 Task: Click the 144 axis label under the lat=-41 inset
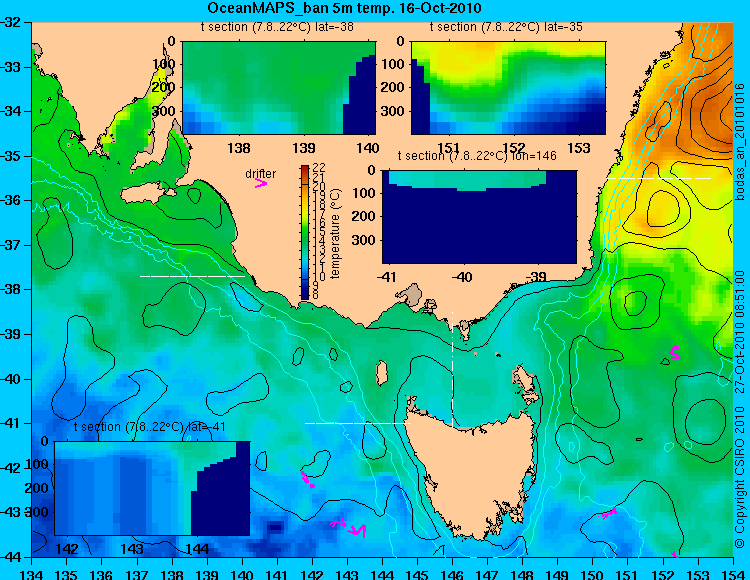coord(197,548)
